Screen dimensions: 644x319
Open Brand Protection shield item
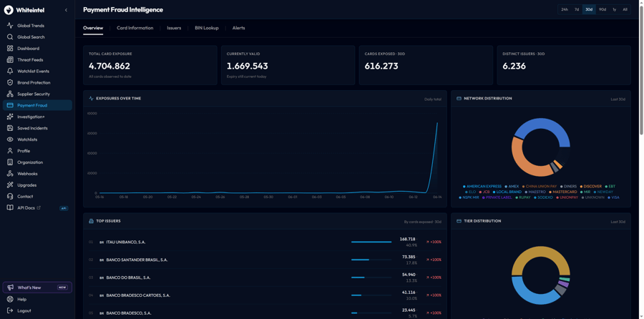[37, 82]
